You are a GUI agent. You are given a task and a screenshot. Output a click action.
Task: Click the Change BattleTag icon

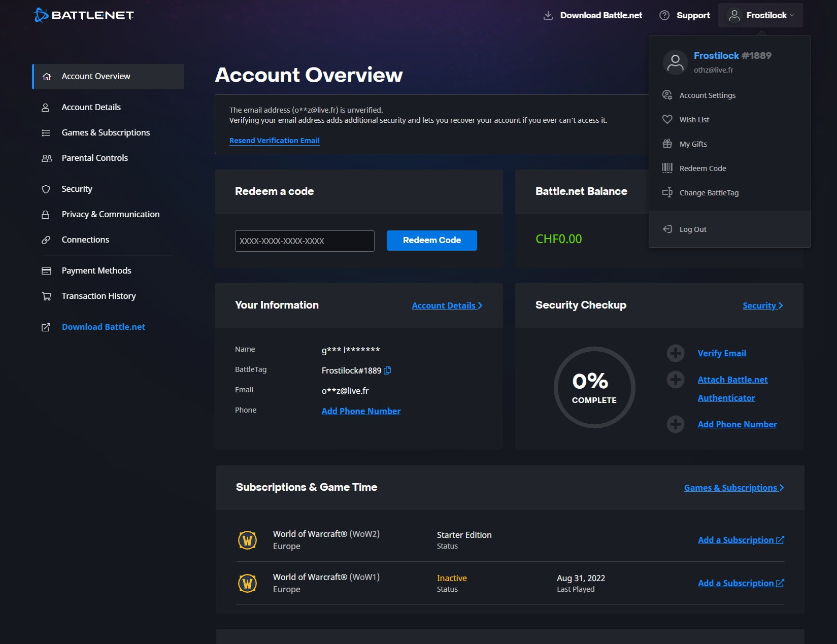667,192
